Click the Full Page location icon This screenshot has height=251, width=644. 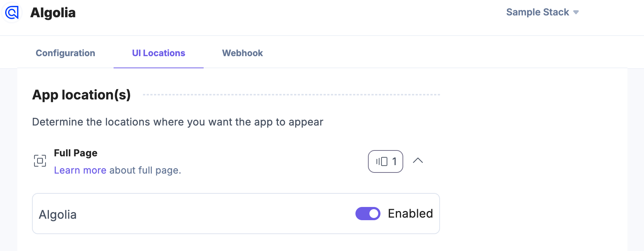(40, 161)
